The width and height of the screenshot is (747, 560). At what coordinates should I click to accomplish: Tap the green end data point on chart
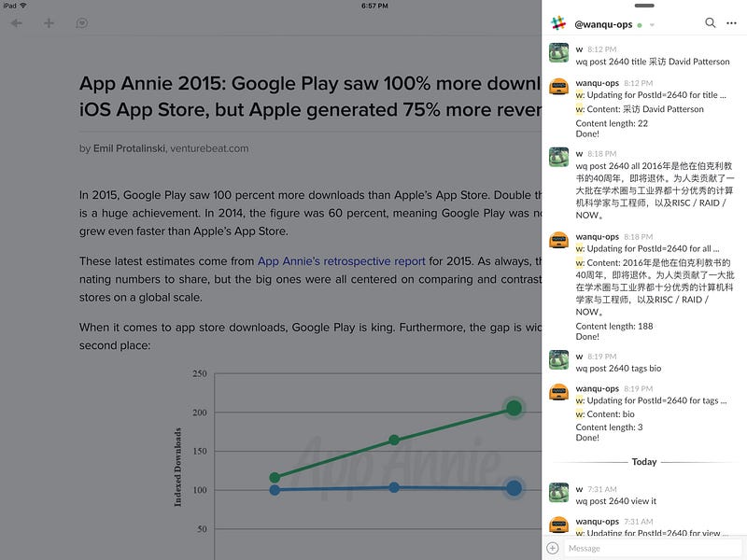[514, 408]
